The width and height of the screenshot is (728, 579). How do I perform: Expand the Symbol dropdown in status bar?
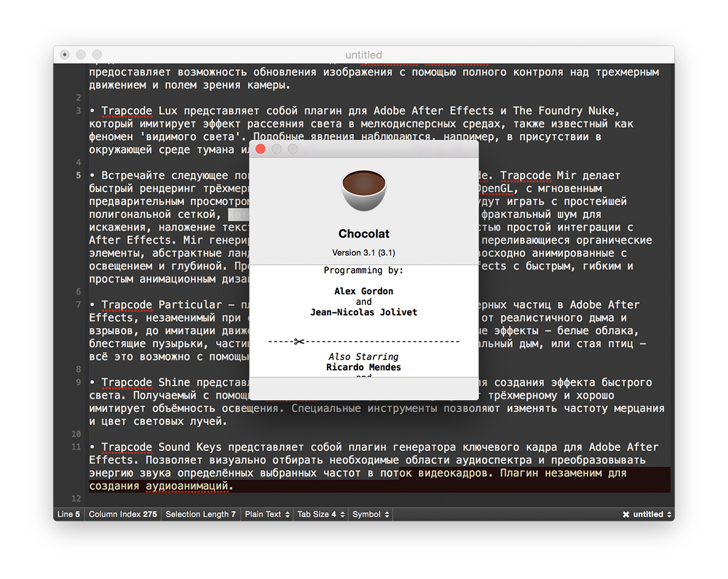click(371, 514)
